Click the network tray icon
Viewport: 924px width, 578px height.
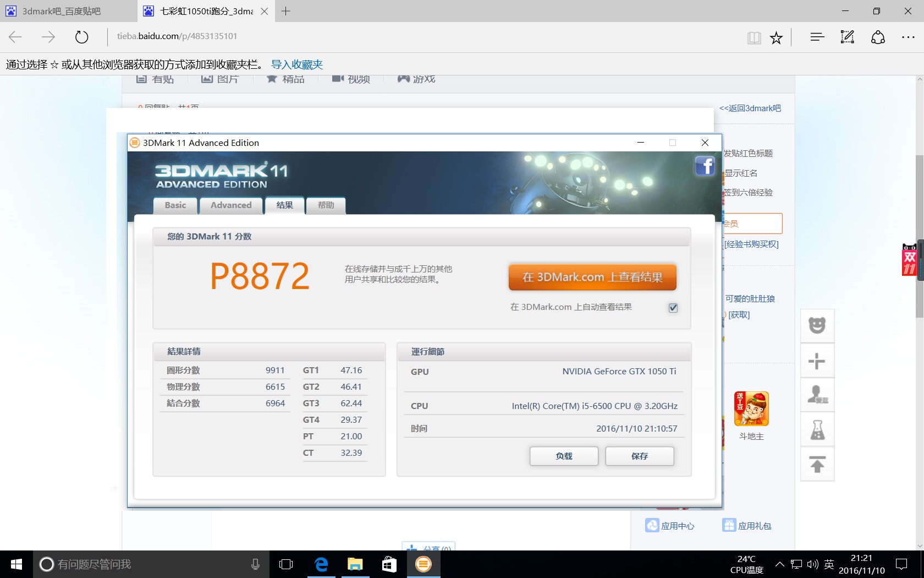796,564
